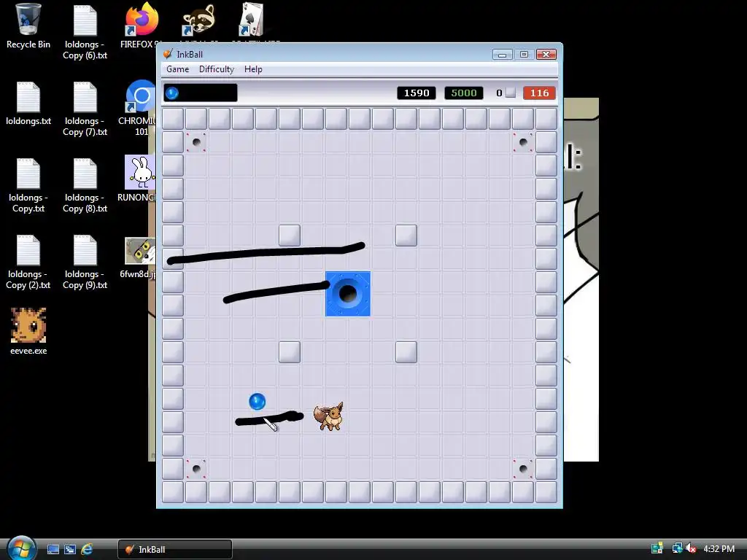
Task: Select the raccoon desktop shortcut
Action: click(x=198, y=21)
